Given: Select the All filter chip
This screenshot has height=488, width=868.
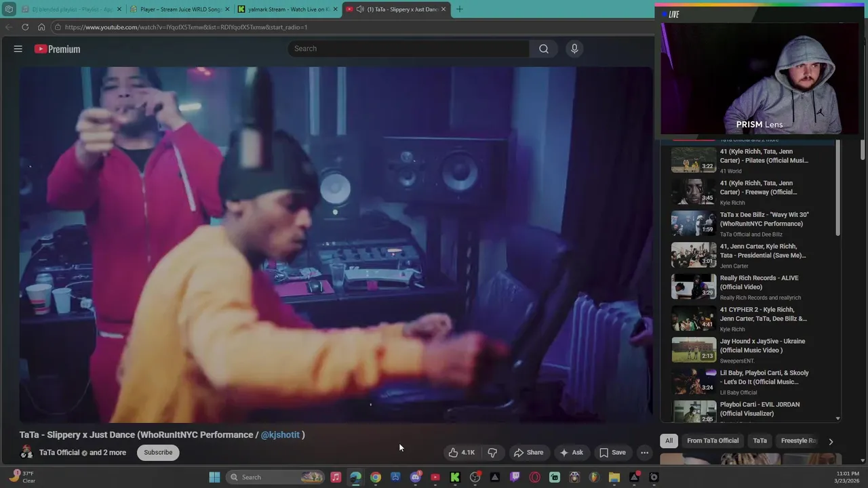Looking at the screenshot, I should point(669,441).
